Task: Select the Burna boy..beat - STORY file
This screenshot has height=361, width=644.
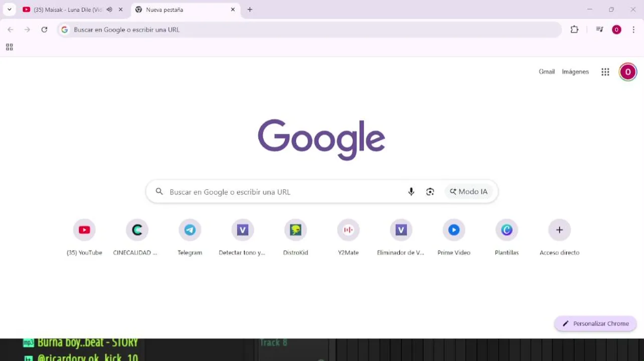Action: (x=81, y=343)
